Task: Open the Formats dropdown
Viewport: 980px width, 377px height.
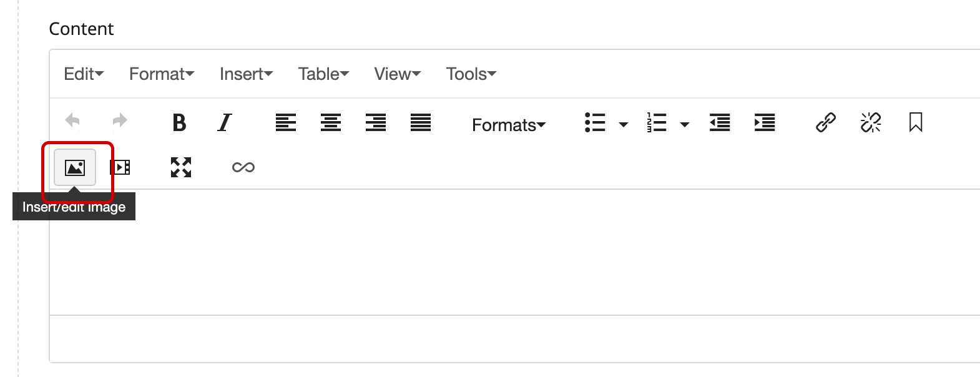Action: tap(508, 124)
